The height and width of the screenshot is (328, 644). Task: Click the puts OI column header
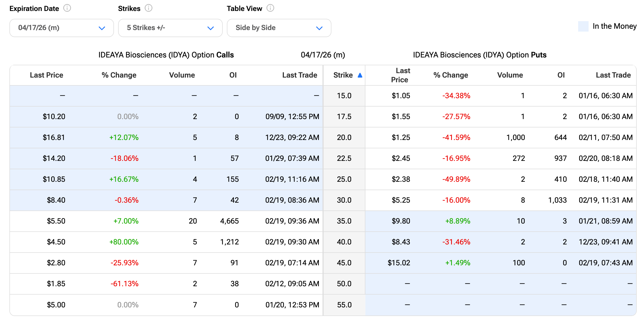click(x=561, y=75)
